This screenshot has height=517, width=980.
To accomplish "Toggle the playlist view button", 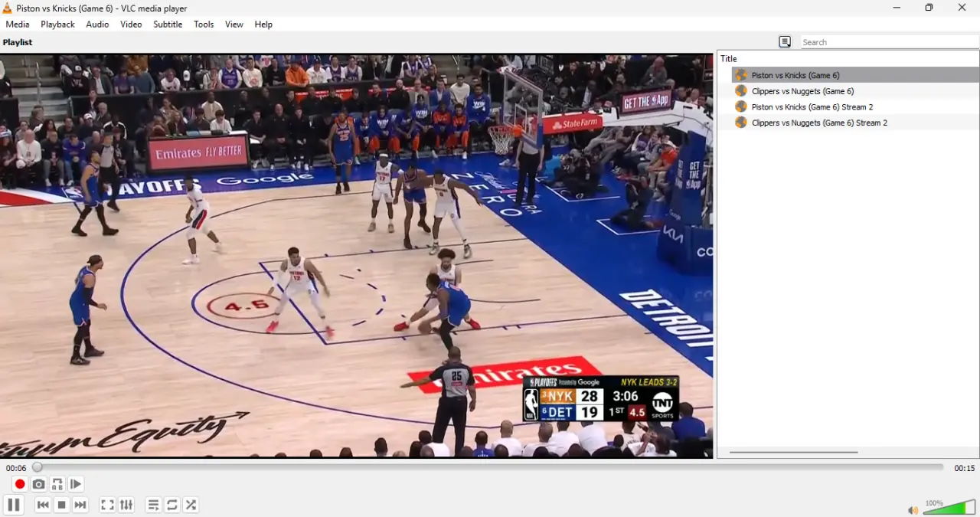I will pyautogui.click(x=153, y=505).
